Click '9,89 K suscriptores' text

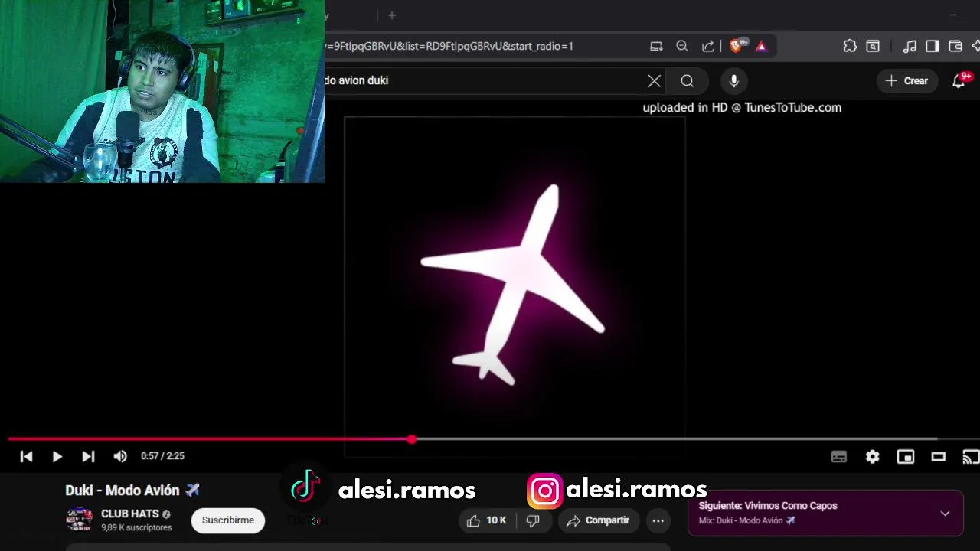coord(136,527)
